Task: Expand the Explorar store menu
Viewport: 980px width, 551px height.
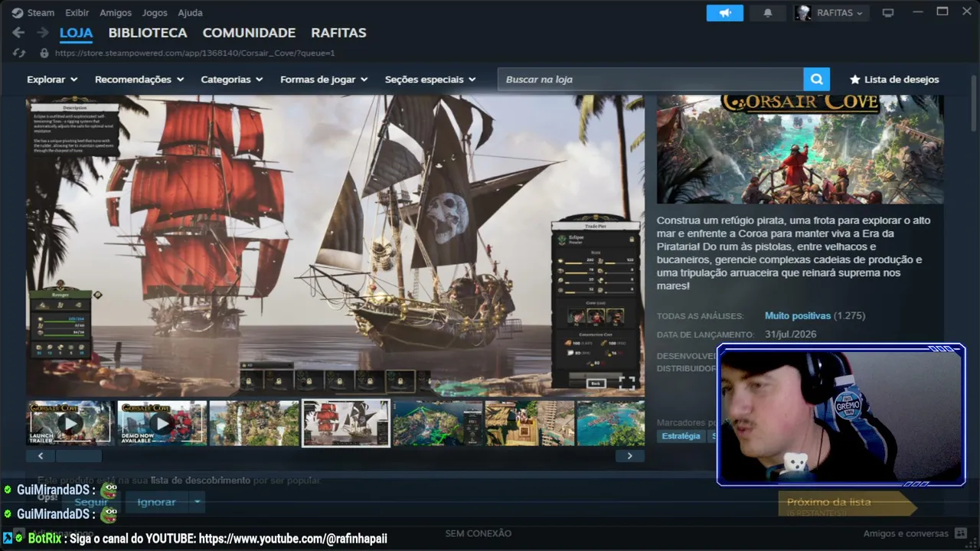Action: [x=52, y=80]
